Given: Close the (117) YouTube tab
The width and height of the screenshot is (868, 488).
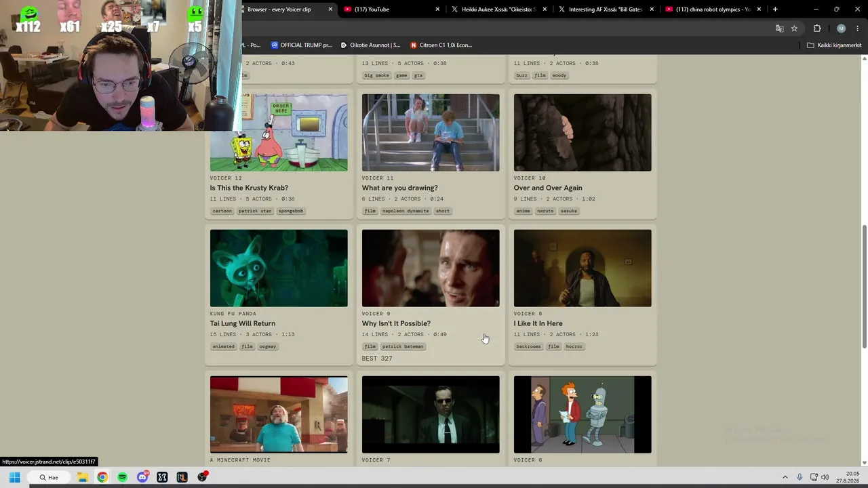Looking at the screenshot, I should click(437, 9).
